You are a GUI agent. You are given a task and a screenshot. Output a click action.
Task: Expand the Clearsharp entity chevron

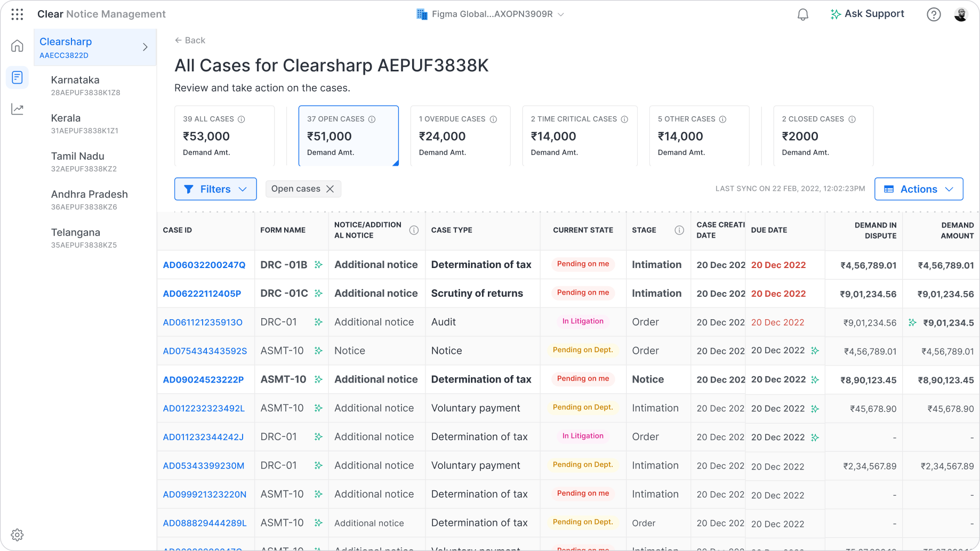click(145, 47)
